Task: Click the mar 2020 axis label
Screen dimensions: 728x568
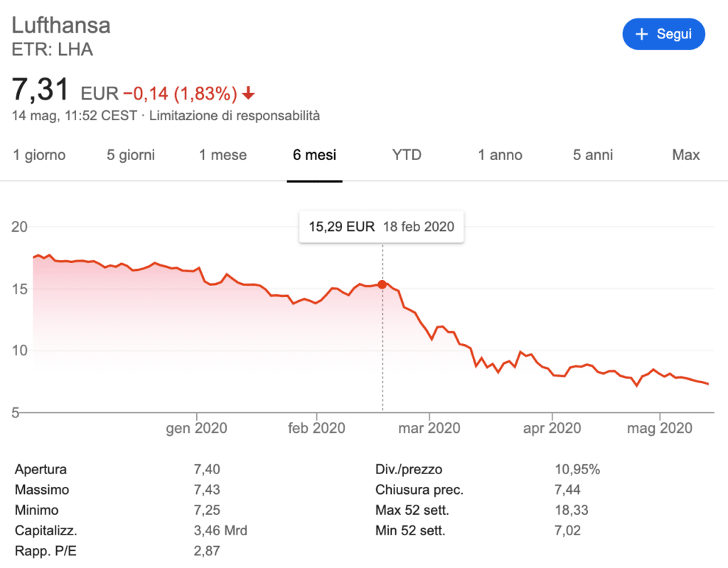Action: (x=429, y=428)
